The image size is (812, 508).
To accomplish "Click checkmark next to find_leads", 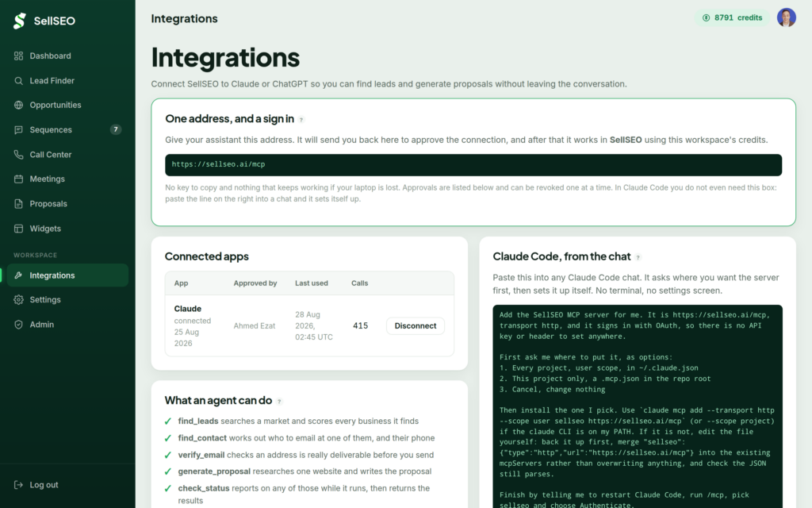I will point(168,421).
